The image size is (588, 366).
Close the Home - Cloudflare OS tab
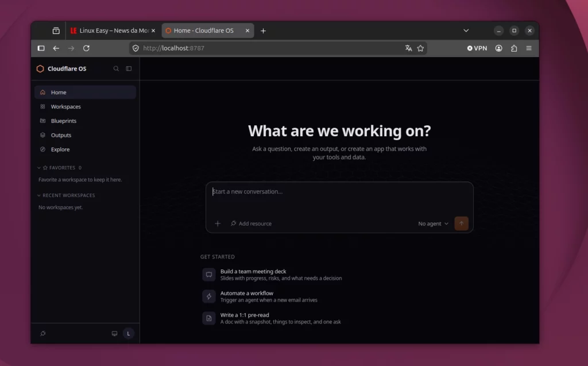247,31
